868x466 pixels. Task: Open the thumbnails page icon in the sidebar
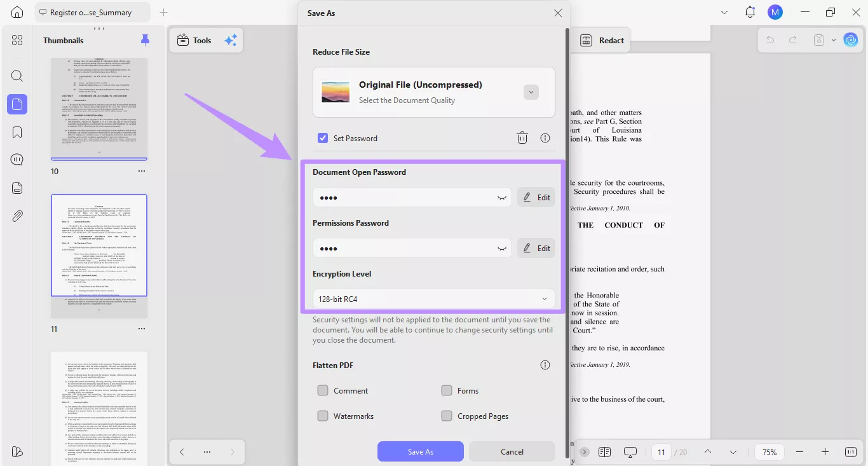click(x=17, y=104)
